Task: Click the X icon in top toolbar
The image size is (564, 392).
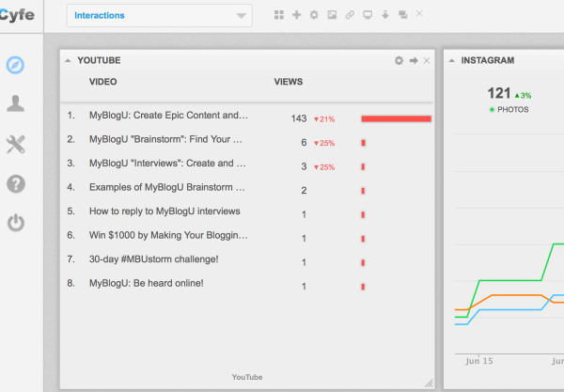Action: pos(419,14)
